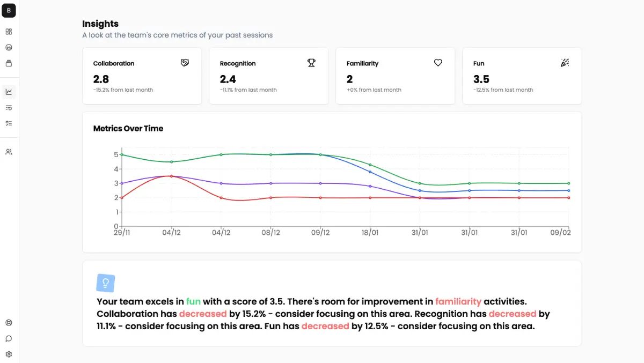Click the B logo at sidebar top
The image size is (644, 363).
(x=9, y=10)
